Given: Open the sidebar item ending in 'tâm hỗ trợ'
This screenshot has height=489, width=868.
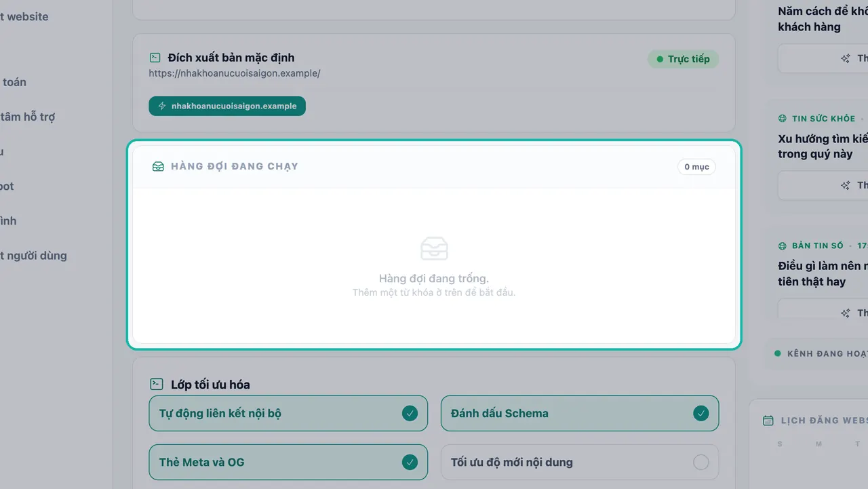Looking at the screenshot, I should click(x=28, y=117).
